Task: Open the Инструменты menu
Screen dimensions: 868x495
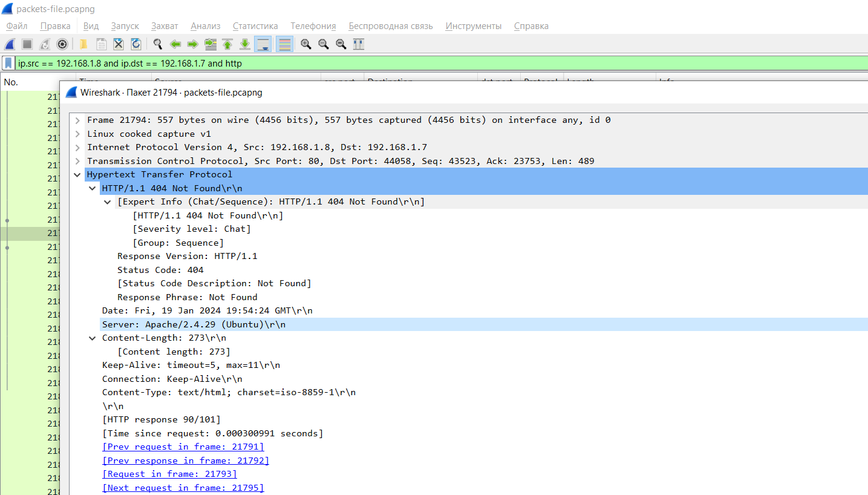Action: click(474, 26)
